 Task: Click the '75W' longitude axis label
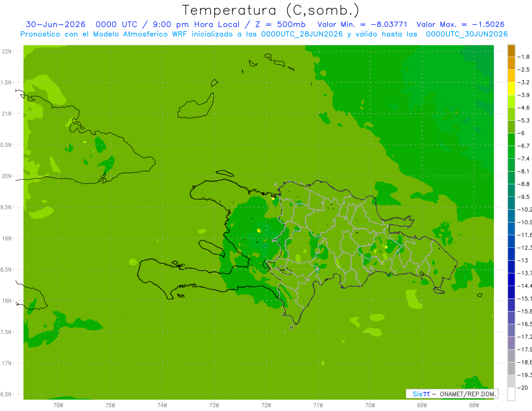point(110,405)
